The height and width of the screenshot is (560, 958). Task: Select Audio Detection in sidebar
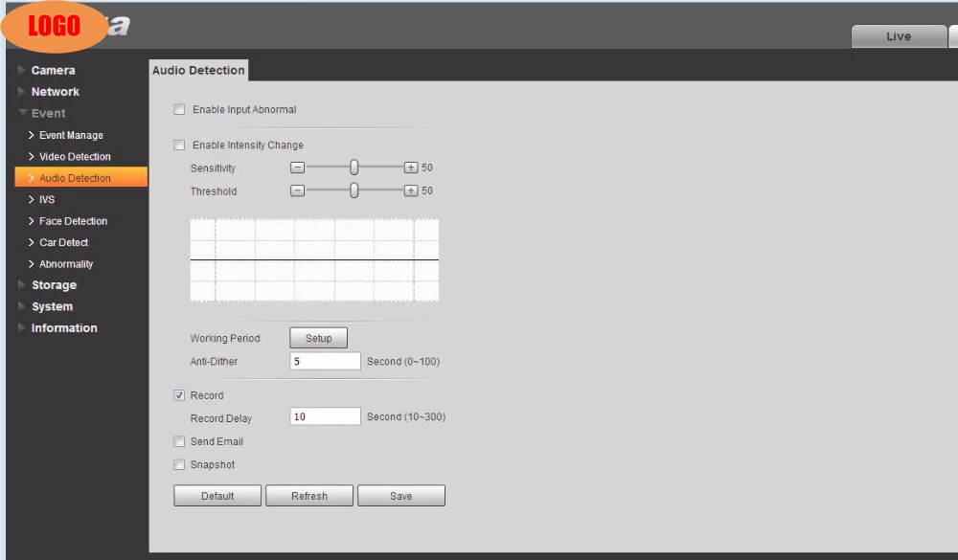coord(80,178)
